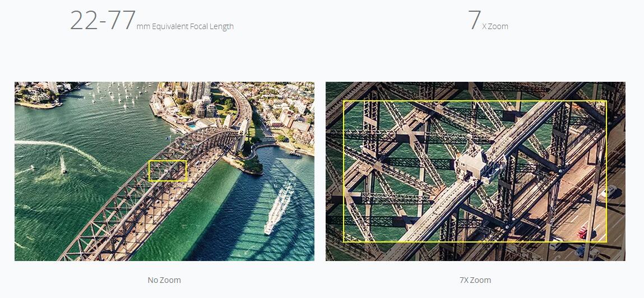This screenshot has width=644, height=298.
Task: Click the large yellow frame in the zoomed image
Action: [x=475, y=171]
